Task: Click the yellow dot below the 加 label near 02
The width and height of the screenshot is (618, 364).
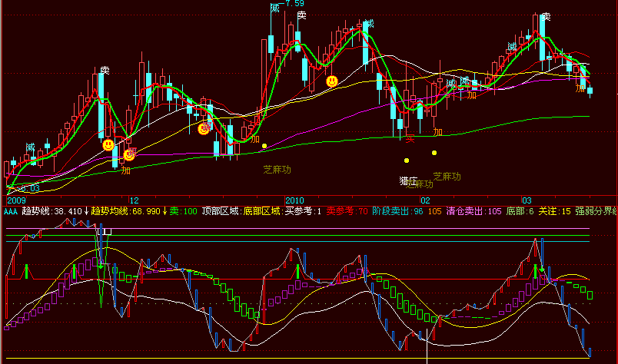Action: click(434, 153)
